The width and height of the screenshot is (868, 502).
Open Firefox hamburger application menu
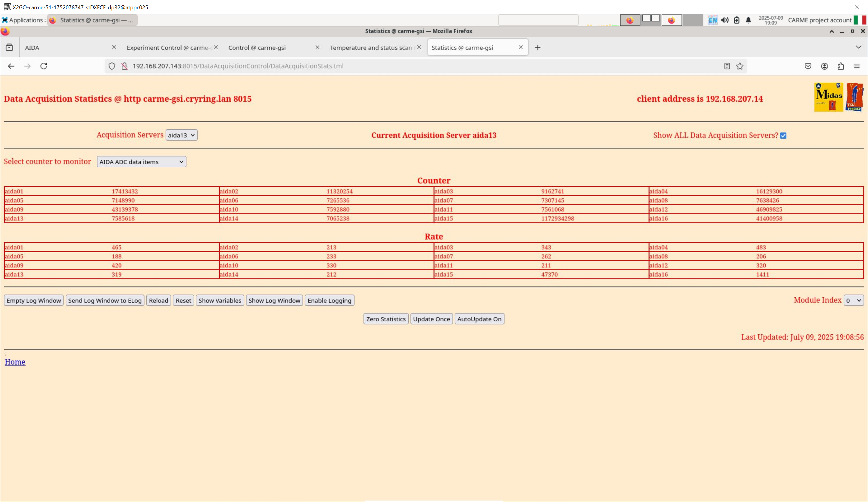[857, 66]
